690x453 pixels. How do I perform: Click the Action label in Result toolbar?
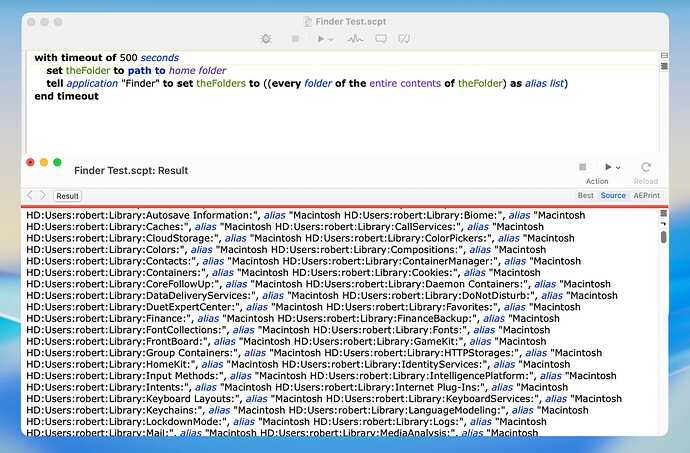(x=597, y=181)
